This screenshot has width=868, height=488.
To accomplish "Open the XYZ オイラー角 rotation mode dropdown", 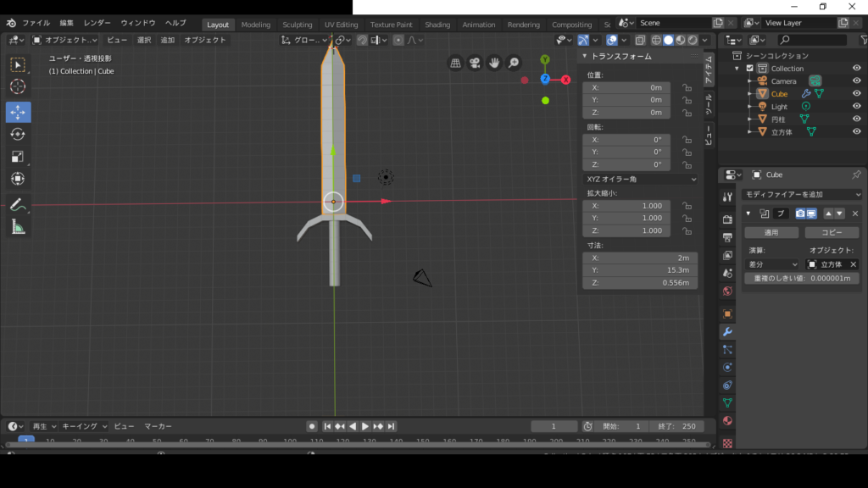I will [641, 179].
